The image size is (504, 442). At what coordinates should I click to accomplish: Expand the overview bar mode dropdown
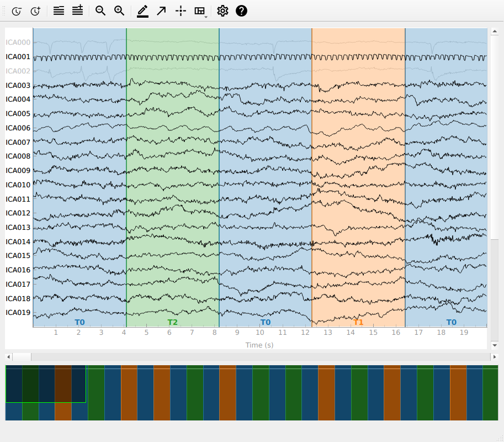click(201, 11)
